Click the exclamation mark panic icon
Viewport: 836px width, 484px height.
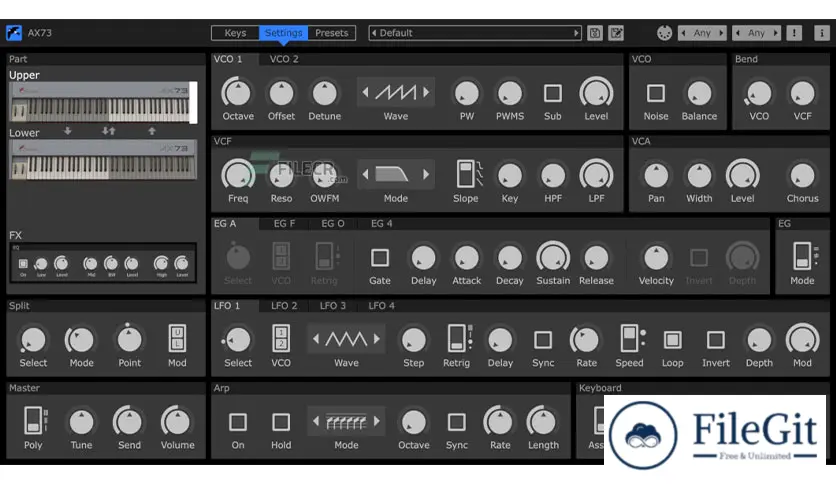[x=794, y=33]
